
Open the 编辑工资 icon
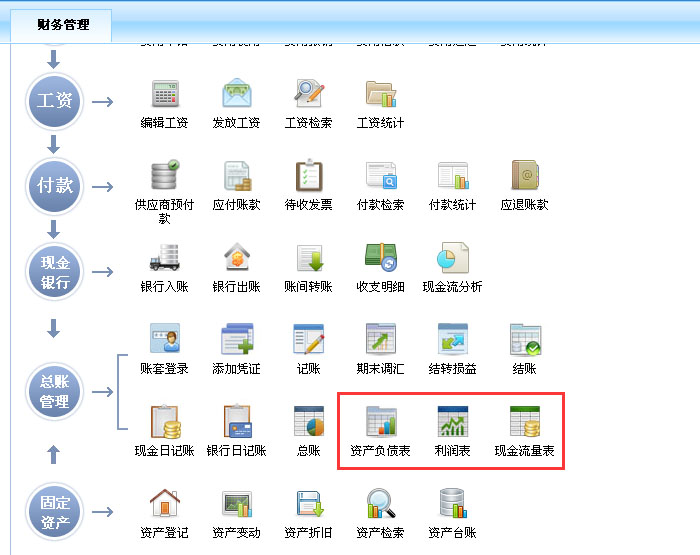(164, 94)
